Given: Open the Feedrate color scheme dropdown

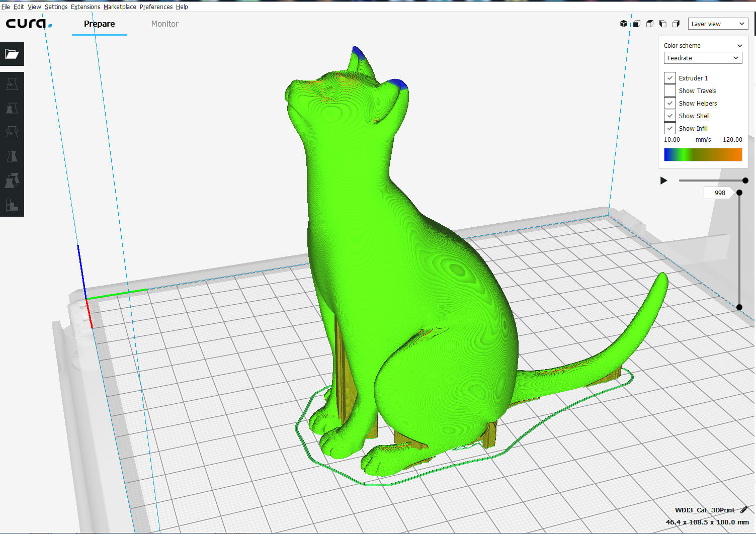Looking at the screenshot, I should 703,58.
